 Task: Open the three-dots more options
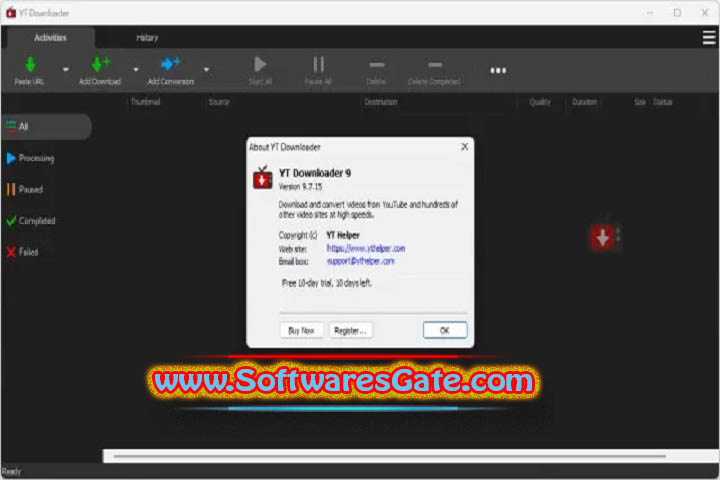click(498, 70)
